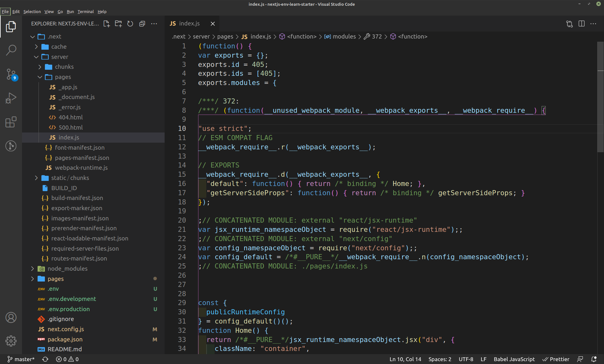The height and width of the screenshot is (364, 604).
Task: Open the Terminal menu
Action: [x=86, y=11]
